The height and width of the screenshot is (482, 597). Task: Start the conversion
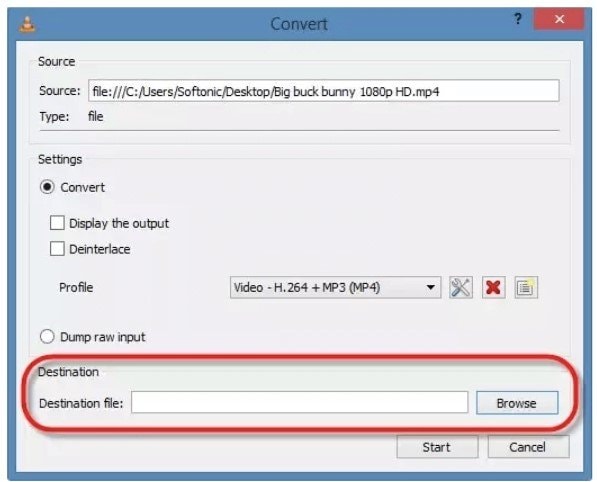click(x=437, y=447)
